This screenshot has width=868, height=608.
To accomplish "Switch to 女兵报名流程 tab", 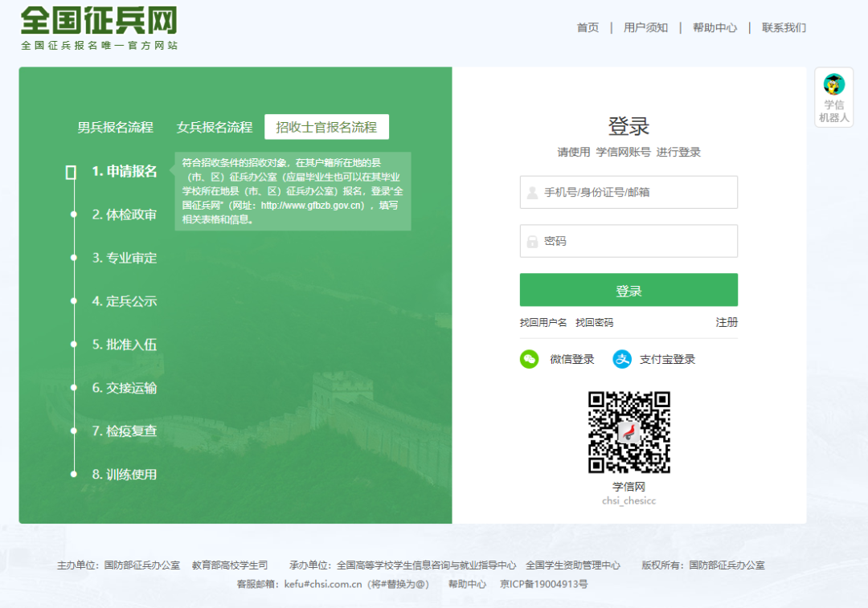I will coord(215,127).
